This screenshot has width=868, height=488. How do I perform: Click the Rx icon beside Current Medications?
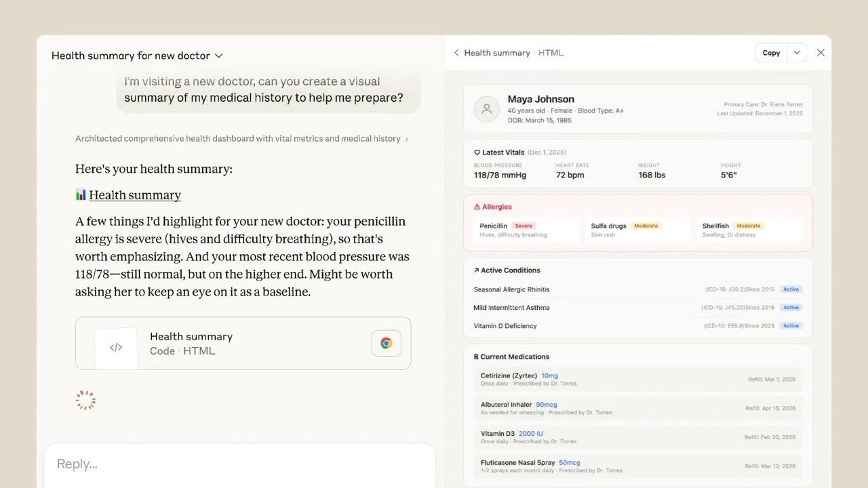click(476, 357)
